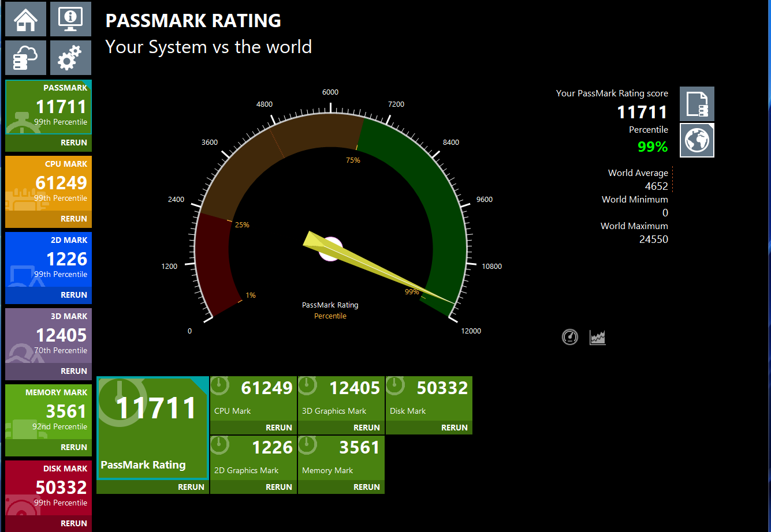Image resolution: width=771 pixels, height=532 pixels.
Task: Select the document icon beside the rating score
Action: pyautogui.click(x=697, y=104)
